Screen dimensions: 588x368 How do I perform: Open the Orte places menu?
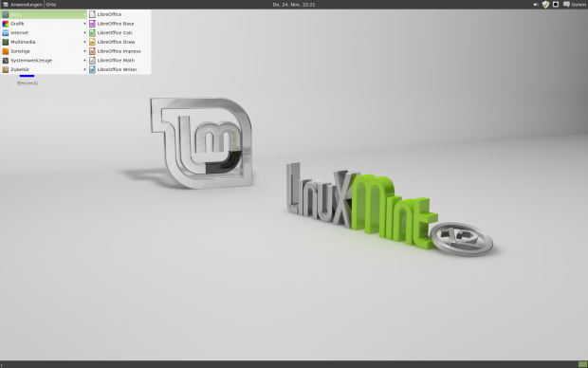tap(50, 5)
